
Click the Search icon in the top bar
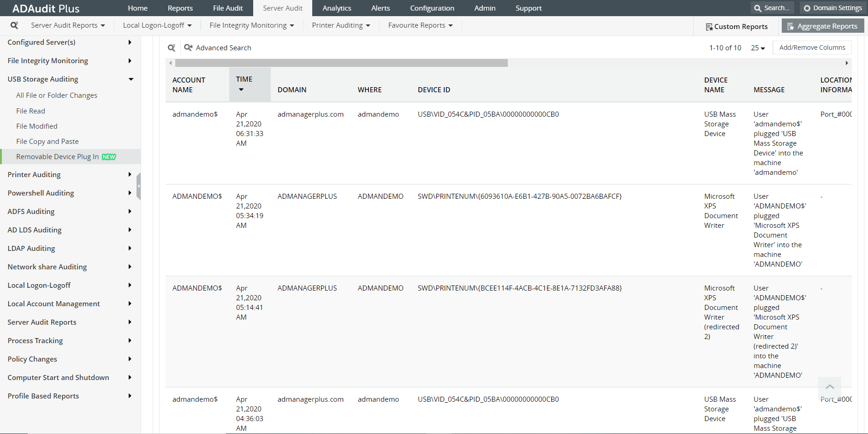pyautogui.click(x=757, y=7)
